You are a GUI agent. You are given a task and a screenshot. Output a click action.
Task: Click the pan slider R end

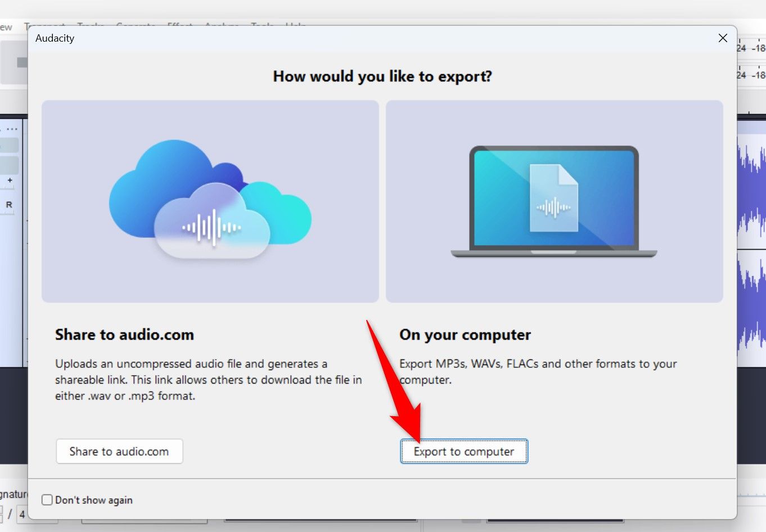point(9,205)
